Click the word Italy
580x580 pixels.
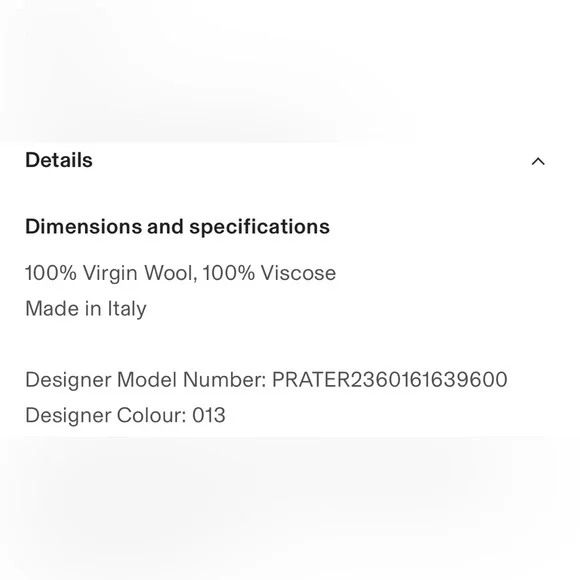point(127,309)
